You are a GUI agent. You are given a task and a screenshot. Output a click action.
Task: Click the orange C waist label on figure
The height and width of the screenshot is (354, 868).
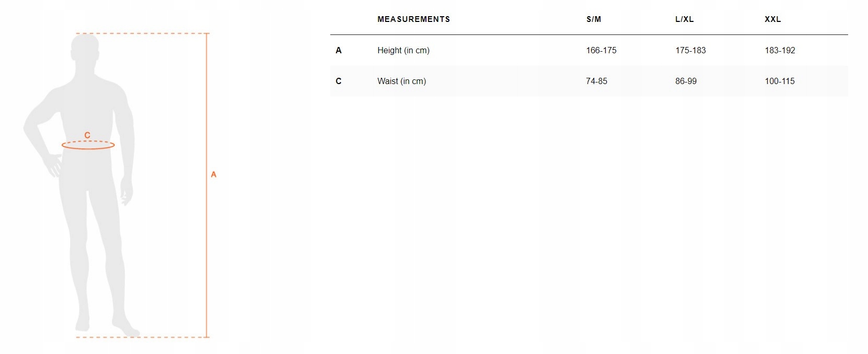click(87, 135)
